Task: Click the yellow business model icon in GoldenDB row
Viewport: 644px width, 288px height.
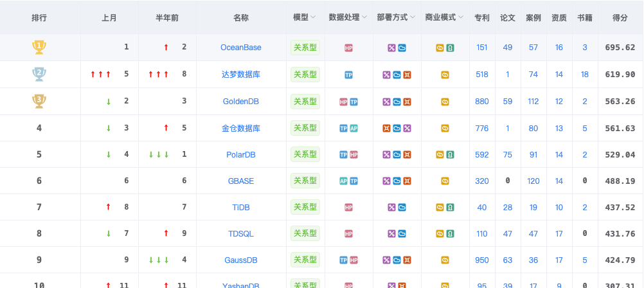Action: point(445,102)
